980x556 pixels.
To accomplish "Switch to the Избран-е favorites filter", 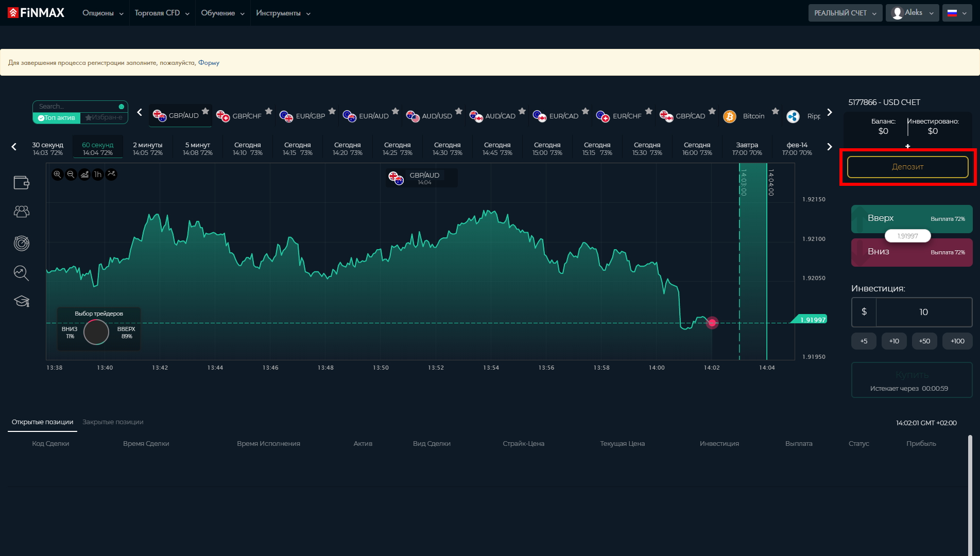I will pos(104,118).
